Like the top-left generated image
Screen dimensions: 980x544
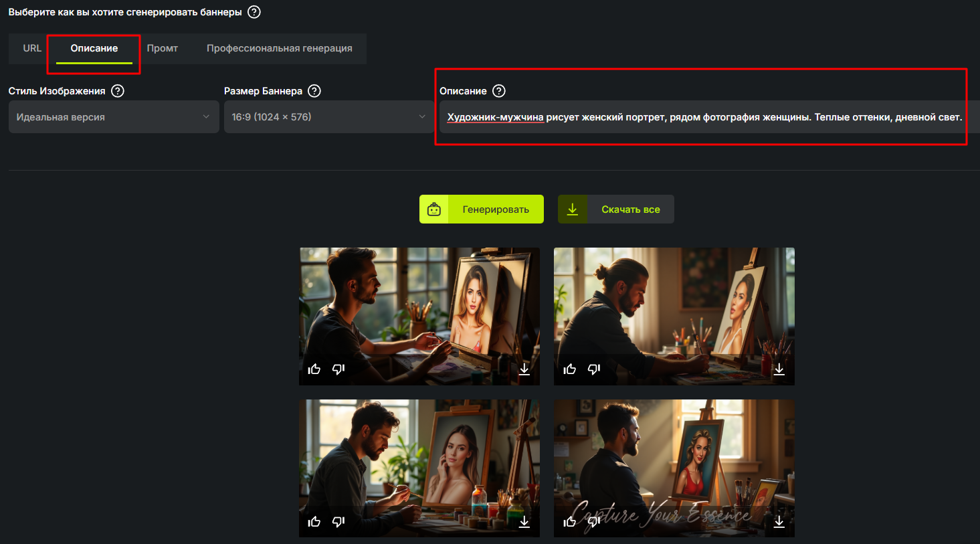click(x=314, y=369)
